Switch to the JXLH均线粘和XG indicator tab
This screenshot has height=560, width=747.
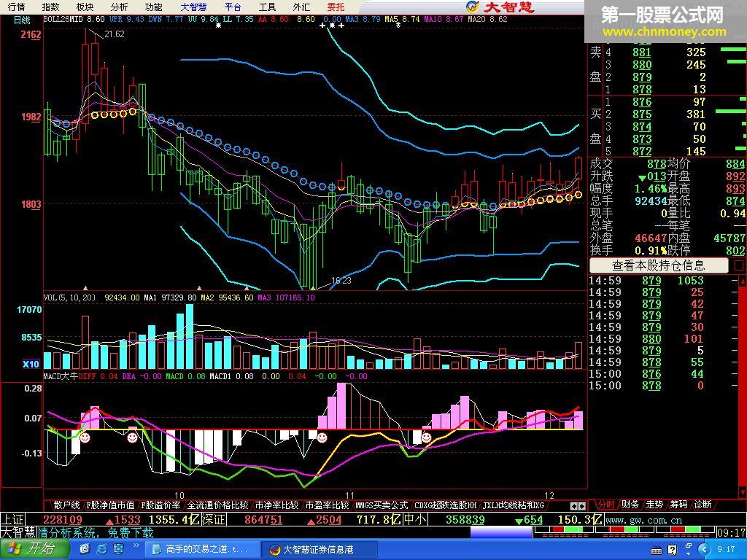(514, 505)
